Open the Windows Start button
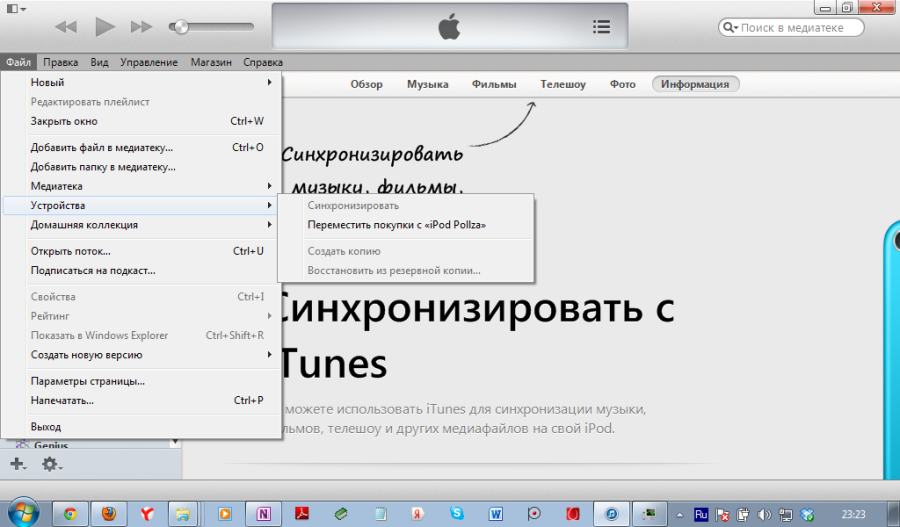Image resolution: width=900 pixels, height=527 pixels. 23,513
